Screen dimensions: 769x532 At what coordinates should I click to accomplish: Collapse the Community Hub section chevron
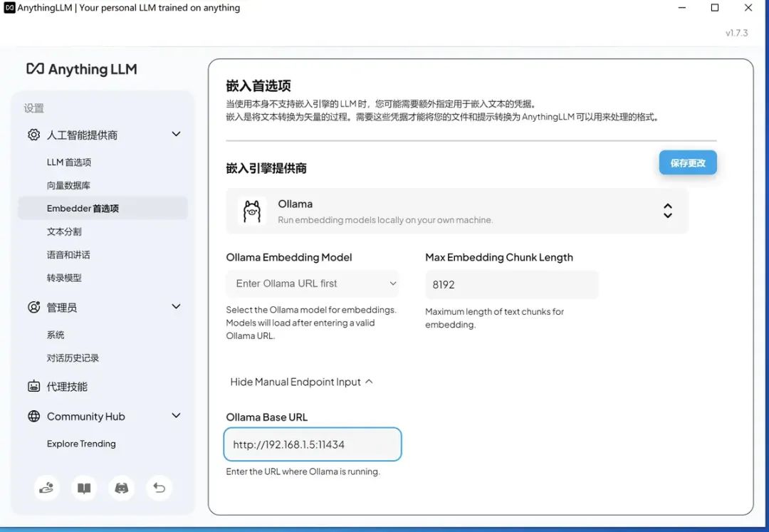click(176, 415)
